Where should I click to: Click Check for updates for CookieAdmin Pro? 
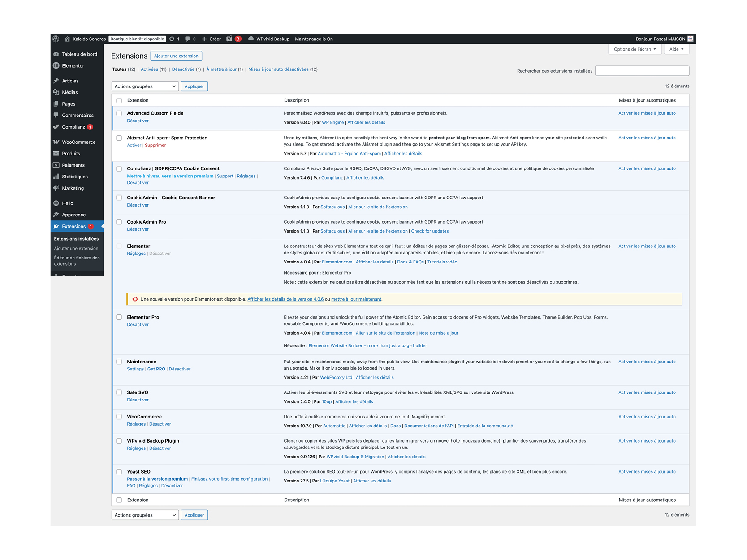[430, 231]
